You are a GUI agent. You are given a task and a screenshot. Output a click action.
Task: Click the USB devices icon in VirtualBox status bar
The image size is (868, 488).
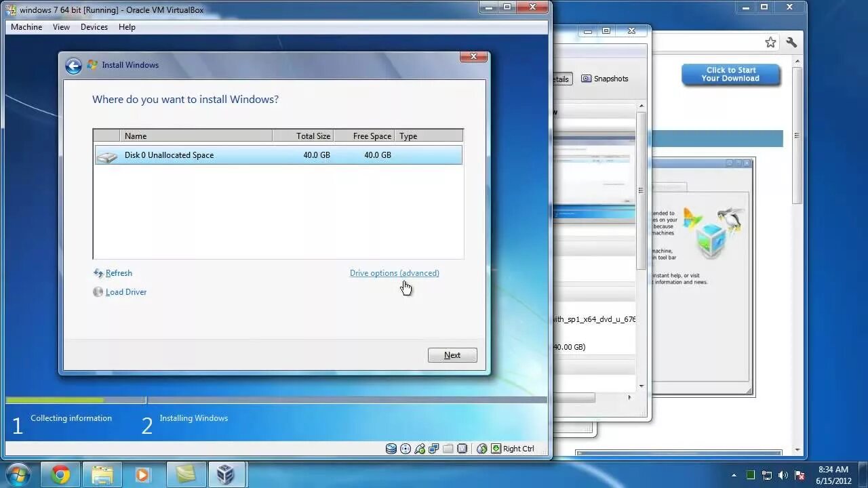(420, 449)
